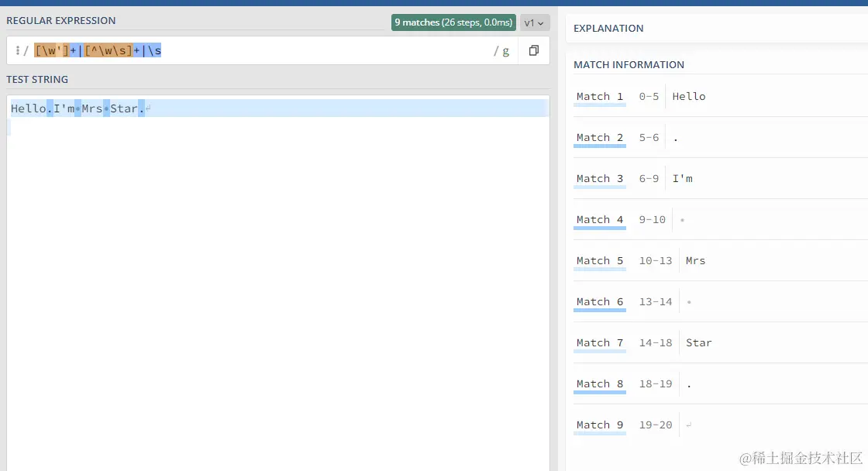Copy the regex with the clipboard icon
The image size is (868, 471).
point(534,51)
